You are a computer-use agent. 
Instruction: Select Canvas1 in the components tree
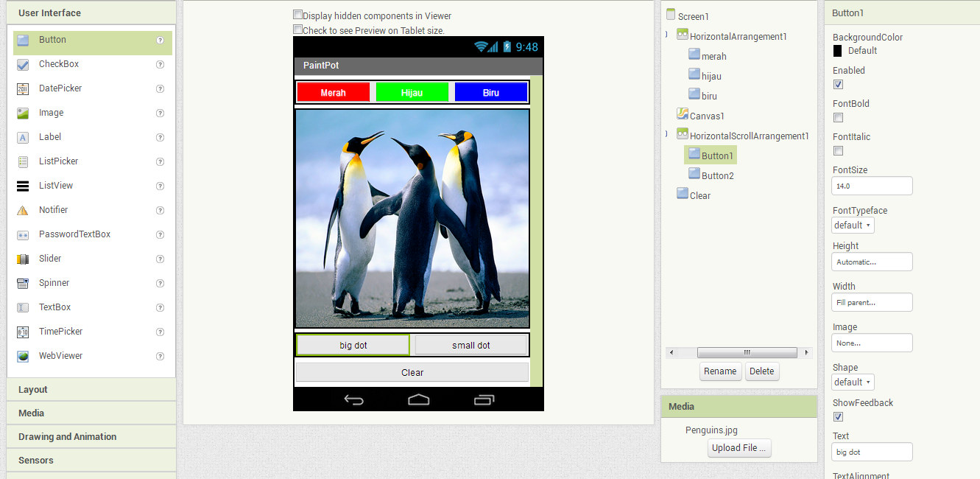click(x=707, y=116)
